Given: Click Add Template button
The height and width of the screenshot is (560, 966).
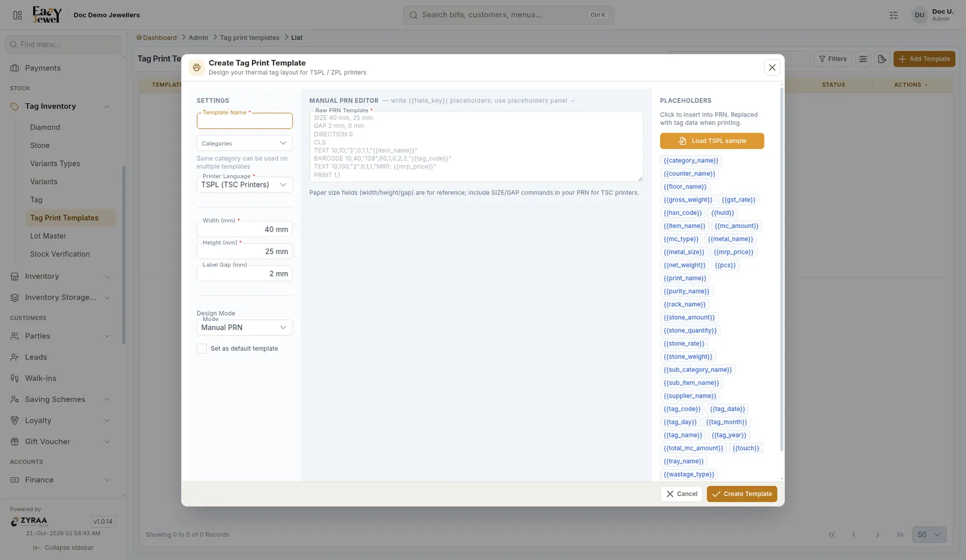Looking at the screenshot, I should [x=924, y=59].
